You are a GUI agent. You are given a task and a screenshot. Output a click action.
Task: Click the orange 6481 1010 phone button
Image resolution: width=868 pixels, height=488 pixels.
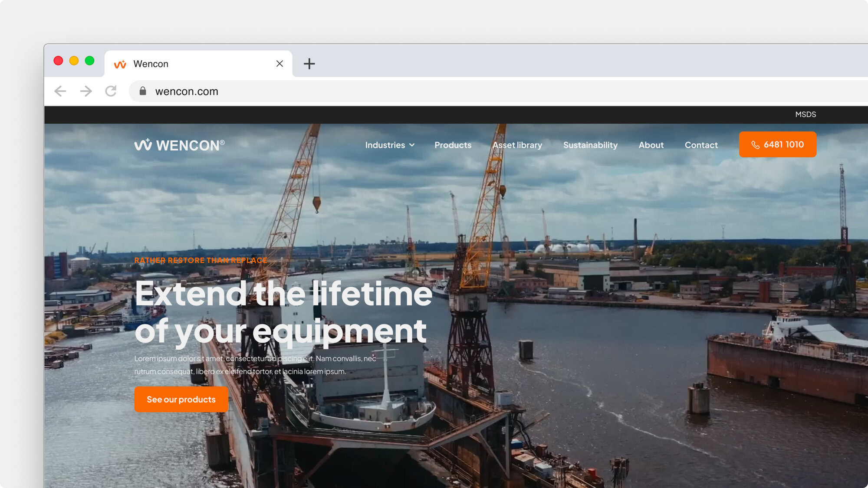[777, 144]
